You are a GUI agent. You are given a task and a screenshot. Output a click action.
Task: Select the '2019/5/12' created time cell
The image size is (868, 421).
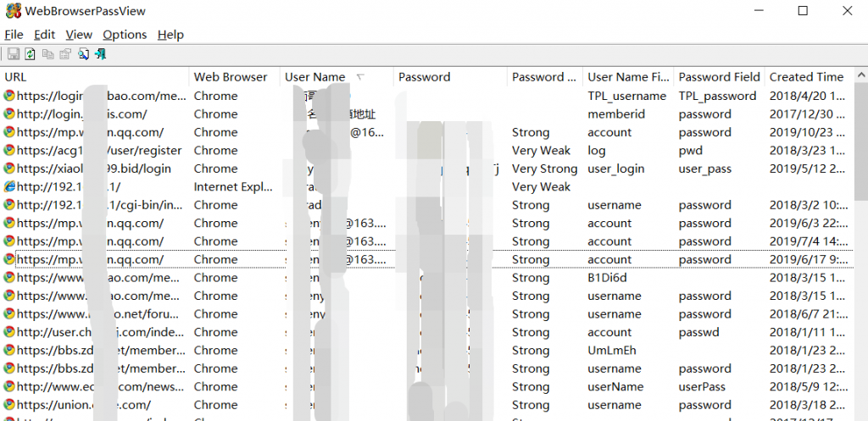click(x=808, y=169)
